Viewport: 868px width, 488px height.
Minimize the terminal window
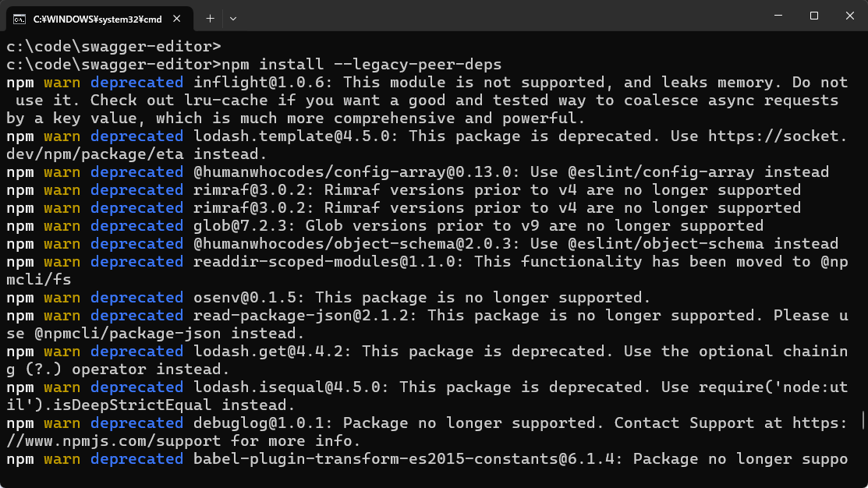[x=779, y=16]
